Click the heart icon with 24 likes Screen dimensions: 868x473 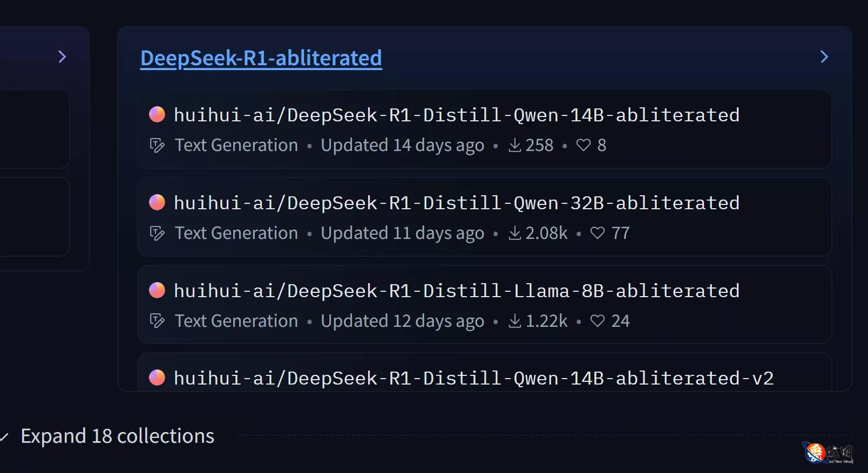pos(597,321)
